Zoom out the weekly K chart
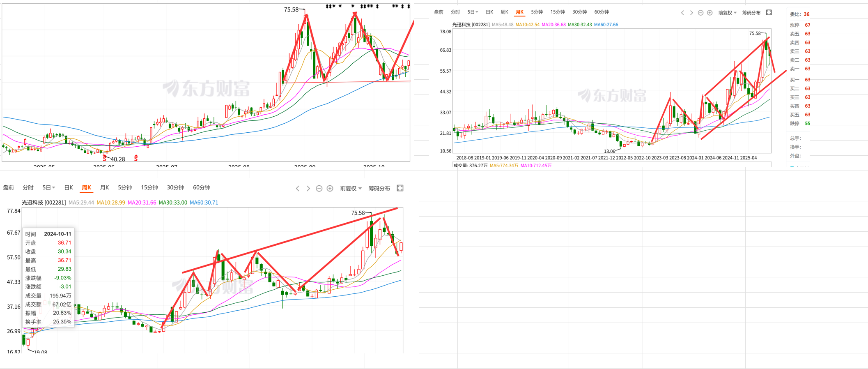The height and width of the screenshot is (369, 868). click(319, 188)
